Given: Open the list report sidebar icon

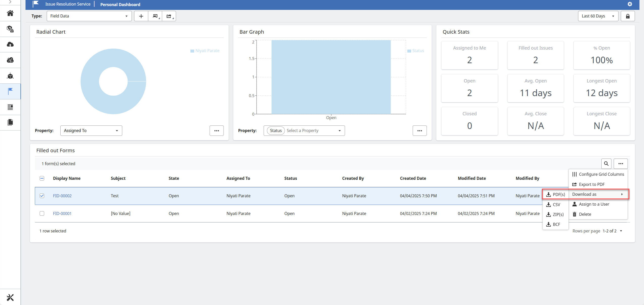Looking at the screenshot, I should [x=10, y=107].
